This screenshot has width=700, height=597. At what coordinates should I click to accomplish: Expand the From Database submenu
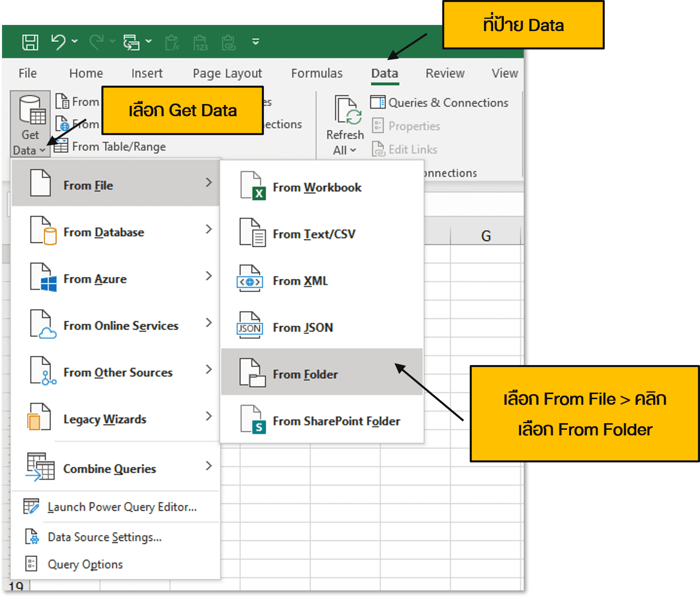103,232
